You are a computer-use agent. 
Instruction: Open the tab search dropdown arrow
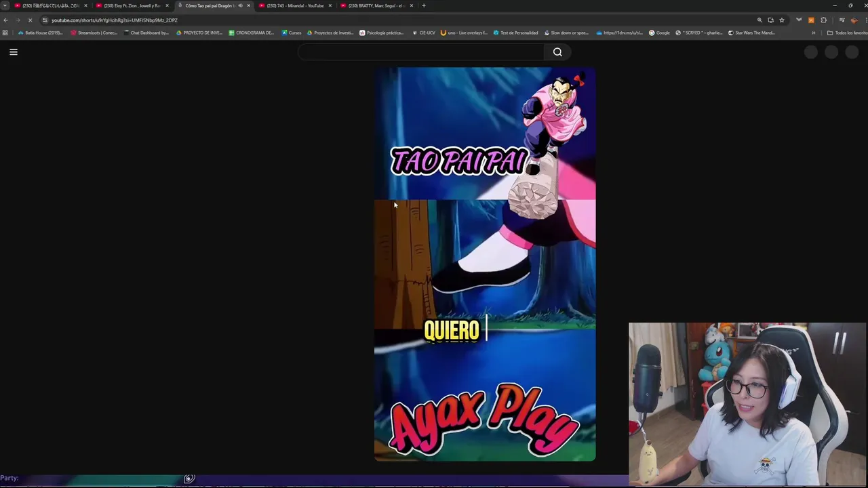pos(5,5)
